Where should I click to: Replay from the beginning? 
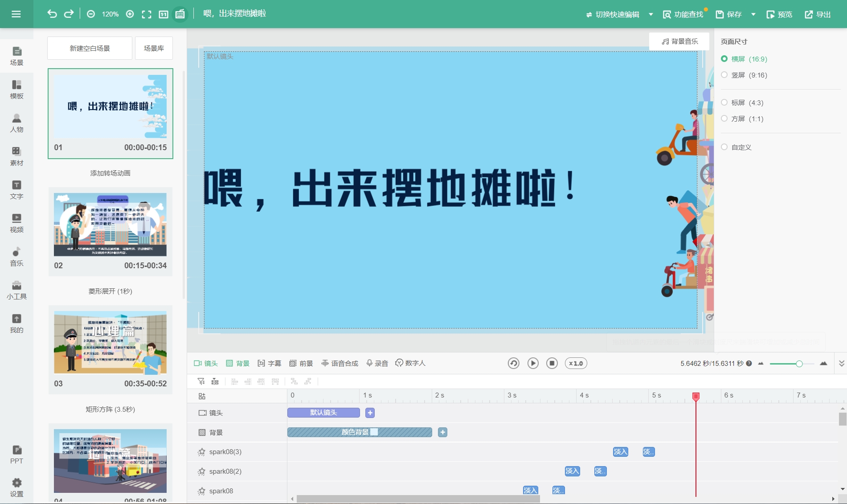(513, 363)
